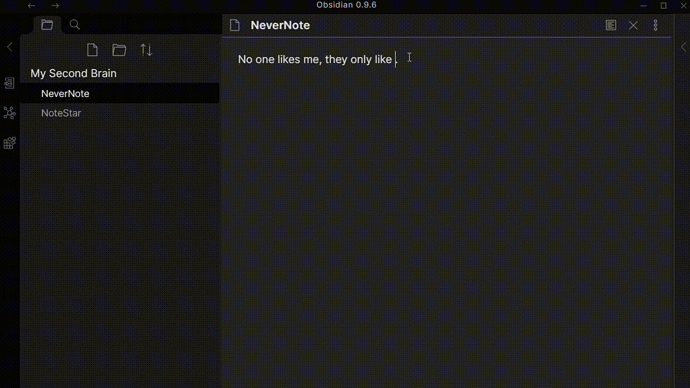Collapse the left sidebar
The height and width of the screenshot is (388, 690).
click(x=10, y=47)
